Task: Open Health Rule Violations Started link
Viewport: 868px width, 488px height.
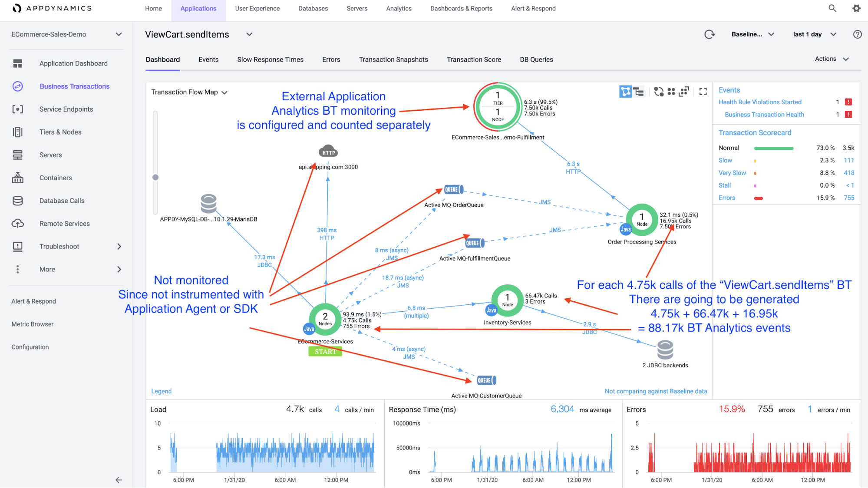Action: tap(760, 102)
